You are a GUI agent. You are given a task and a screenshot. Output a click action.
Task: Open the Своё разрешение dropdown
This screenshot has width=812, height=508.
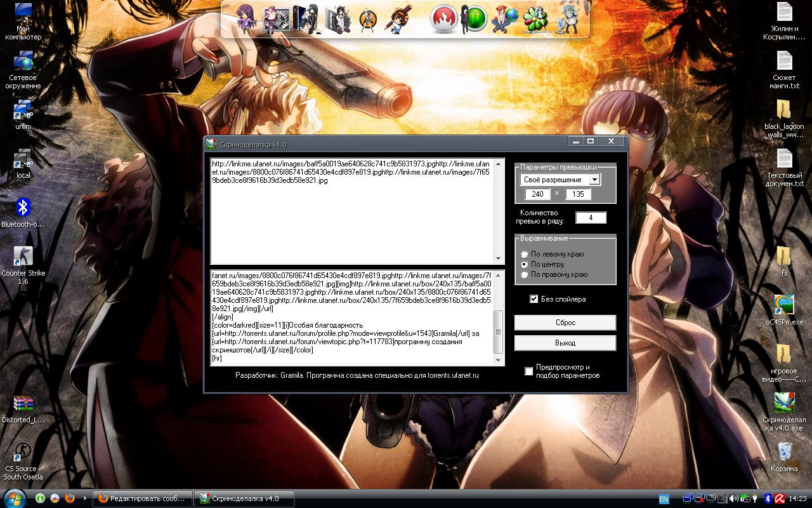(594, 180)
